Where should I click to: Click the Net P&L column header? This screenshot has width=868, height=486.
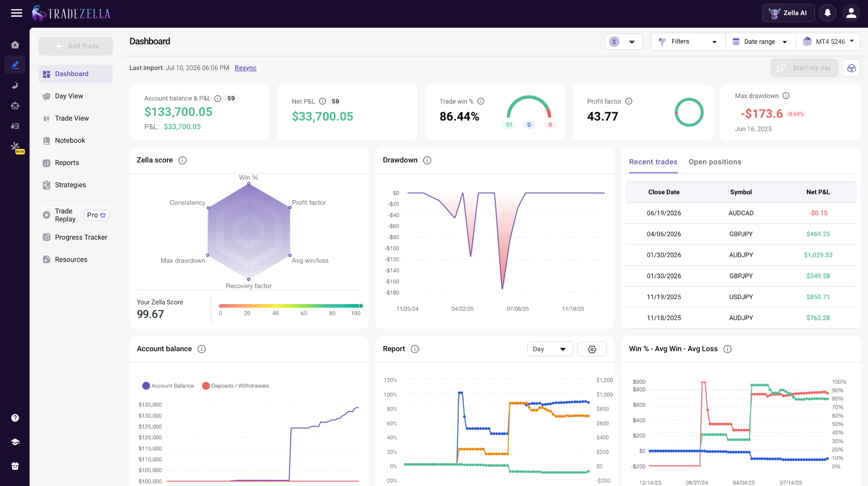818,192
